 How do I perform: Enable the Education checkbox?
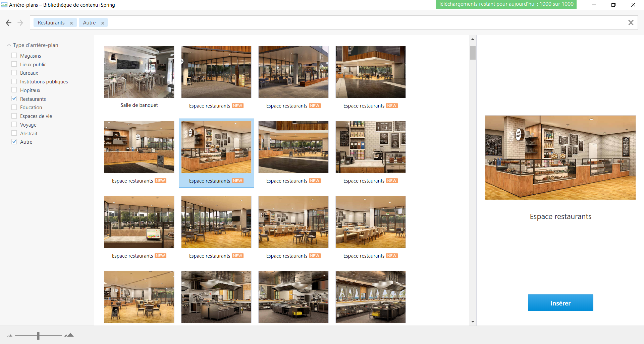(x=14, y=108)
